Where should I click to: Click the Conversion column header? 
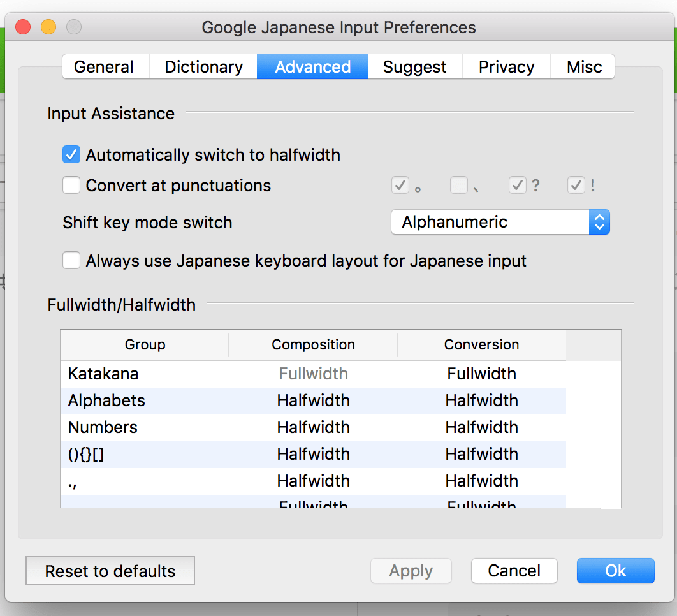(481, 345)
